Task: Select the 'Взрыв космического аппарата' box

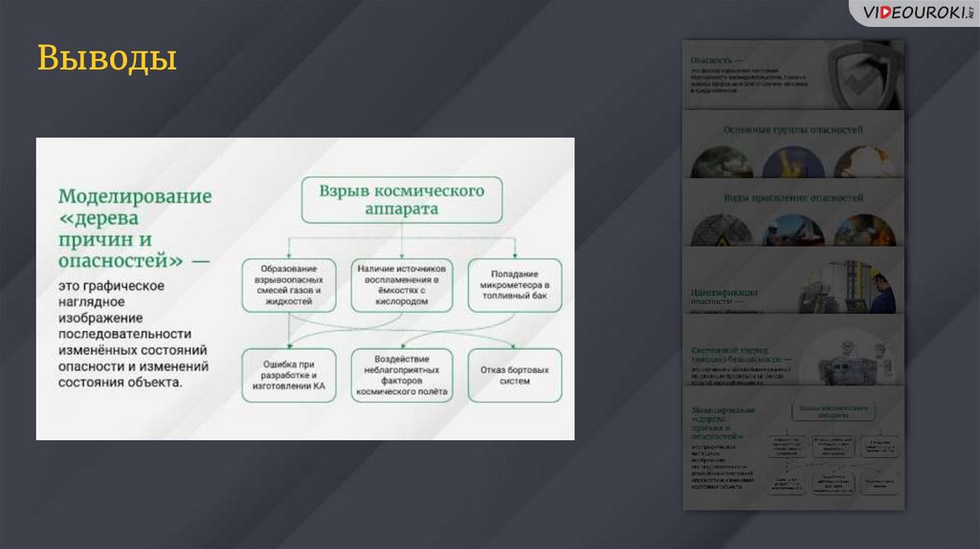Action: point(402,200)
